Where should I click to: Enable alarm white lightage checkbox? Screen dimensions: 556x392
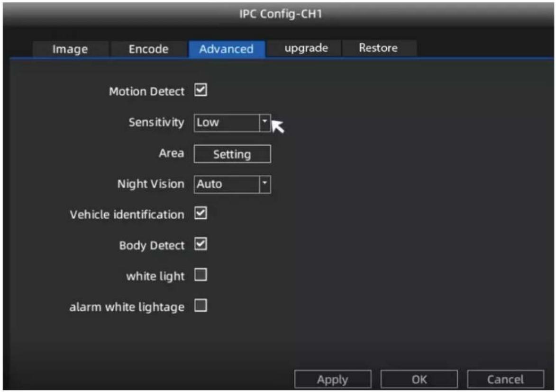pyautogui.click(x=201, y=305)
